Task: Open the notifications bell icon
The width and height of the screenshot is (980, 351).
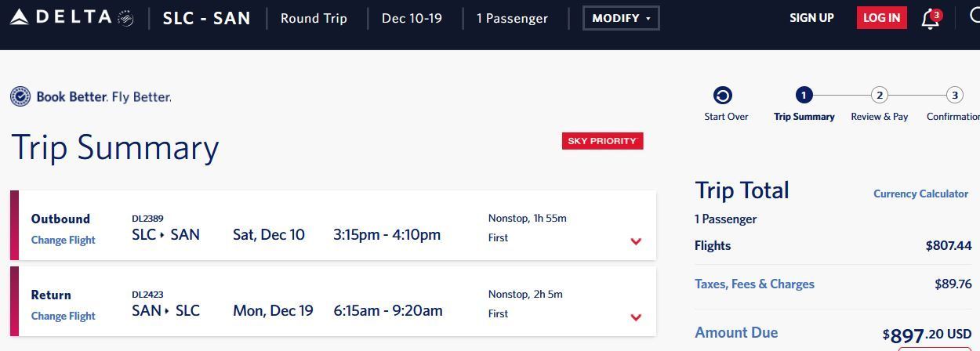Action: pos(931,18)
